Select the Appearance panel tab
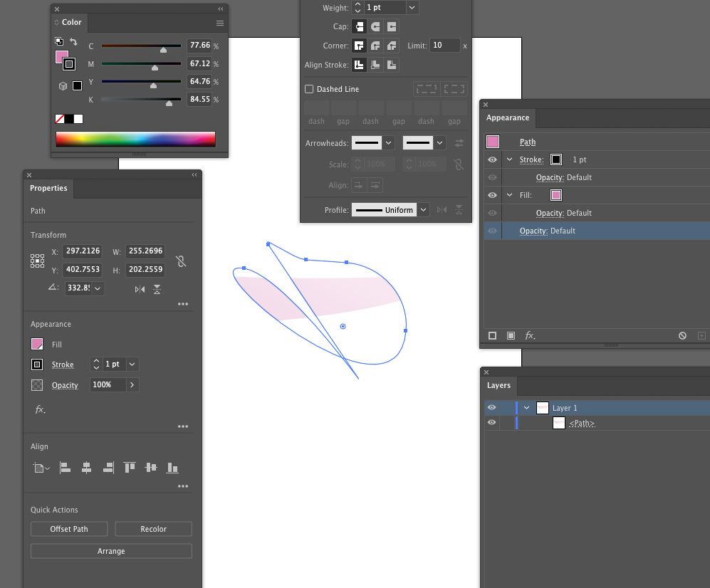This screenshot has width=710, height=588. coord(508,117)
